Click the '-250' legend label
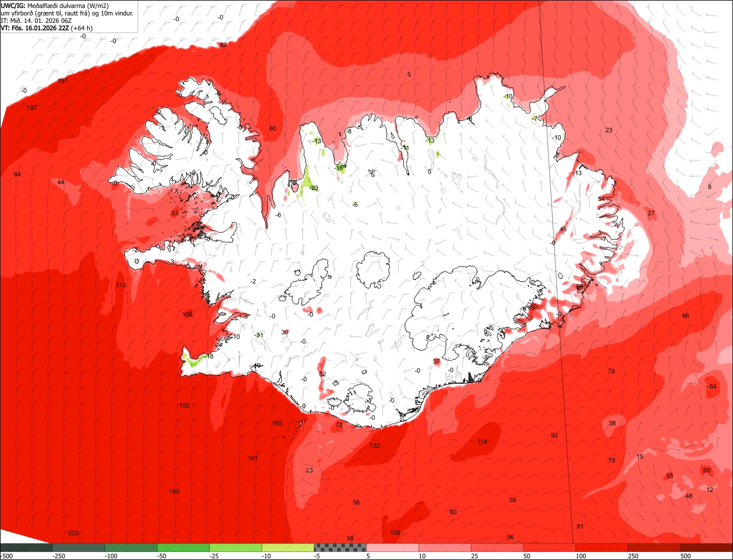This screenshot has width=733, height=560. (x=58, y=555)
